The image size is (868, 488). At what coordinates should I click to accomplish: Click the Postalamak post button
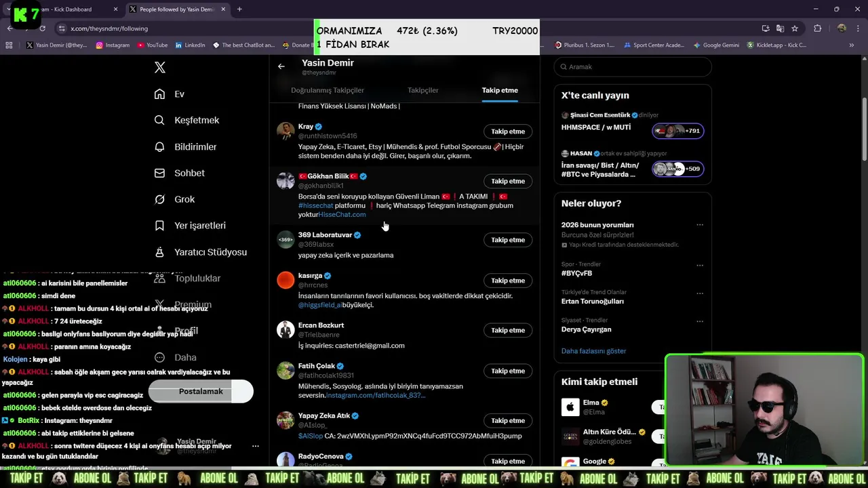pos(201,391)
